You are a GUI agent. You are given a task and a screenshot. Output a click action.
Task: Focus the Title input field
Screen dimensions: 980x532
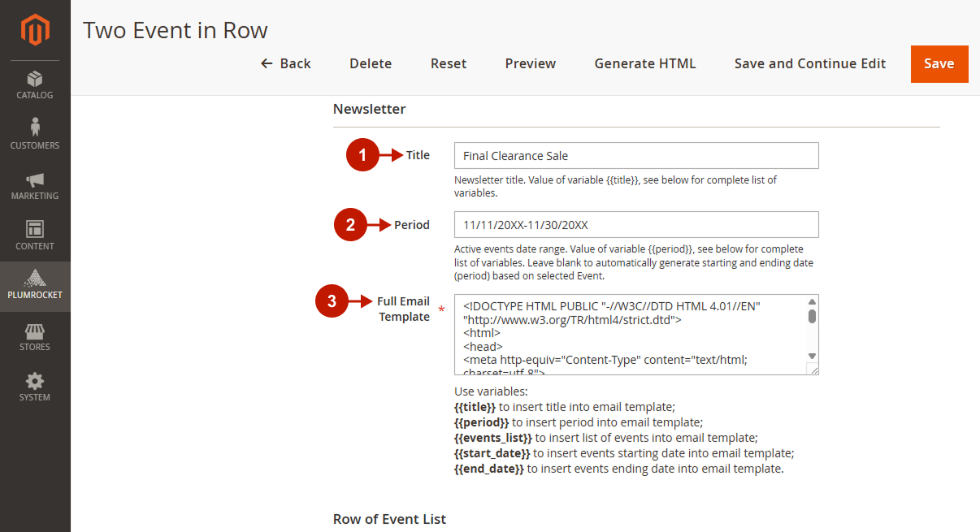click(636, 156)
